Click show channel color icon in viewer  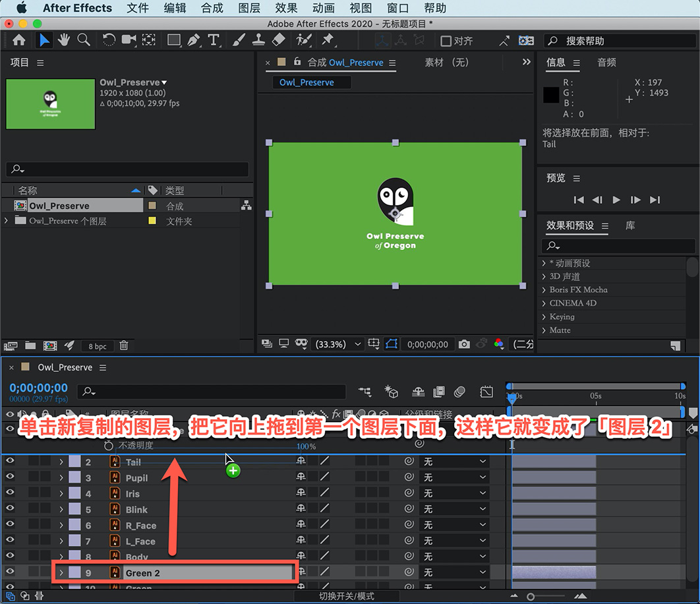coord(499,344)
